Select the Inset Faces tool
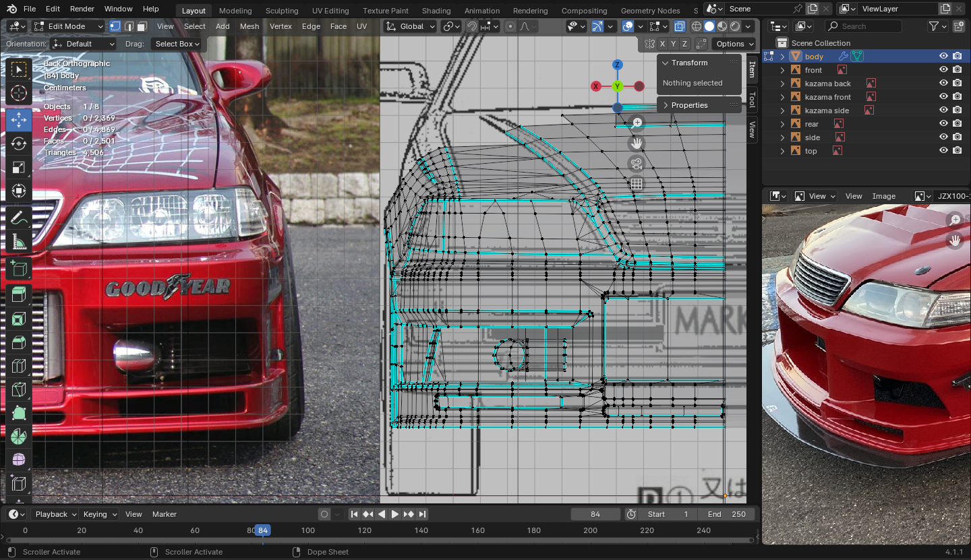Screen dimensions: 971x560 19,319
